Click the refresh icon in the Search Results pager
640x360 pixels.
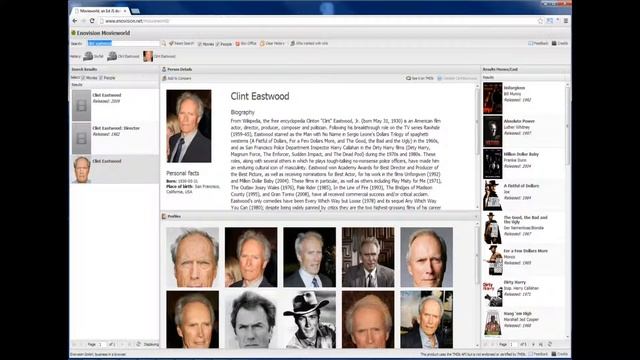point(138,344)
